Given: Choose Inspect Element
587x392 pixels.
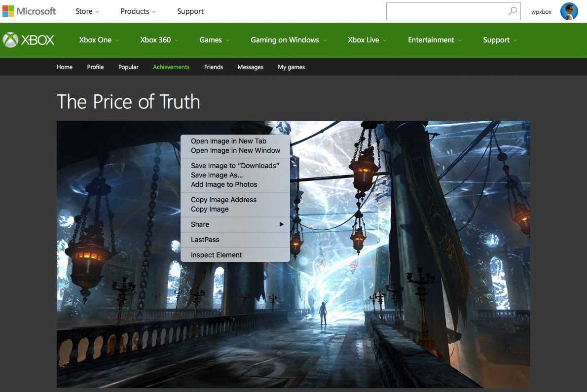Looking at the screenshot, I should [235, 255].
